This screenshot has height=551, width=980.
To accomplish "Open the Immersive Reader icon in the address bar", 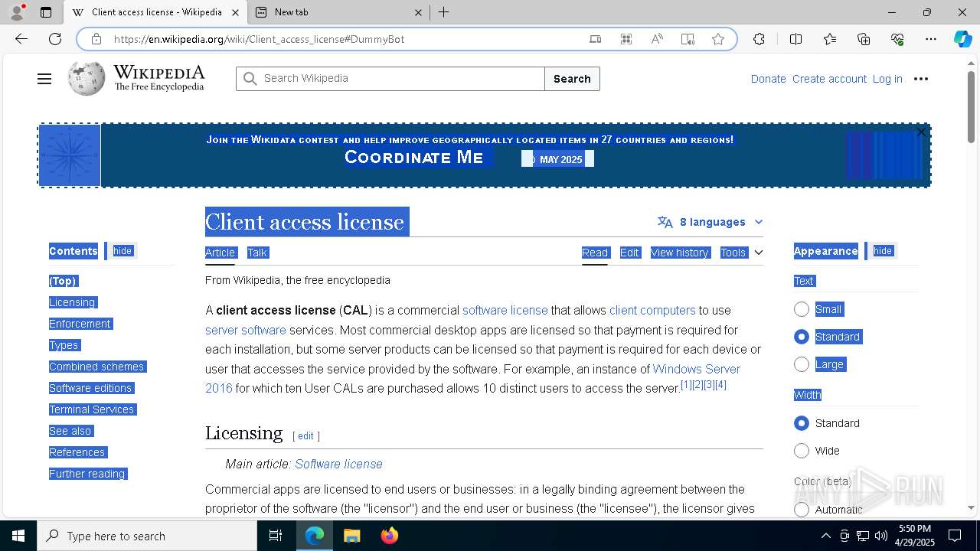I will tap(688, 39).
